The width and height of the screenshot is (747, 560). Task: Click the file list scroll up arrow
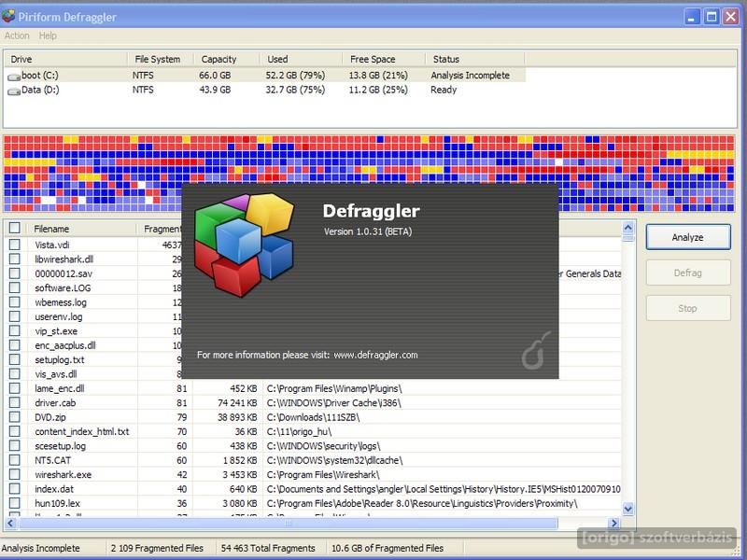[627, 228]
